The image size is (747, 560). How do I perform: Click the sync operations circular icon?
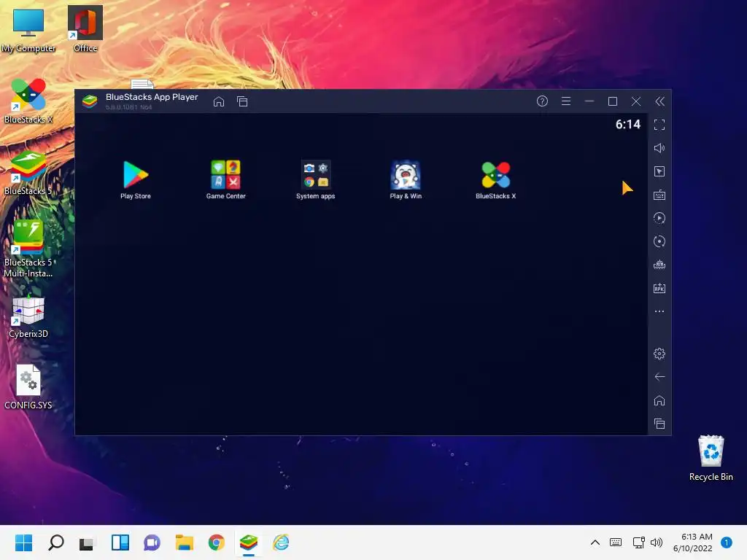click(659, 241)
